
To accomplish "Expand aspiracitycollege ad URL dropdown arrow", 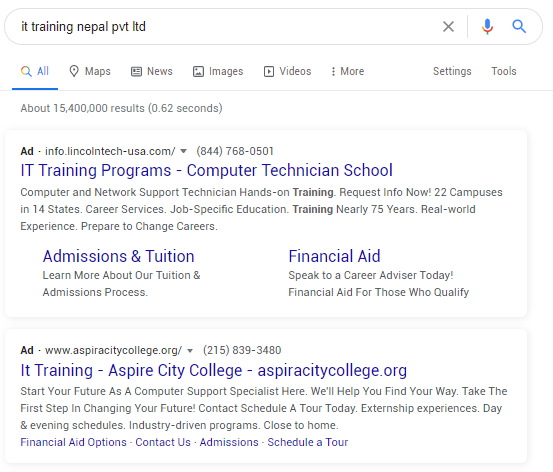I will (x=190, y=351).
